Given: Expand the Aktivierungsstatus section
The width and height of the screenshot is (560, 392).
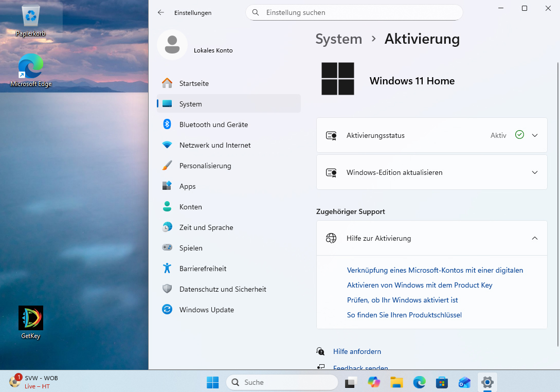Looking at the screenshot, I should pyautogui.click(x=535, y=135).
